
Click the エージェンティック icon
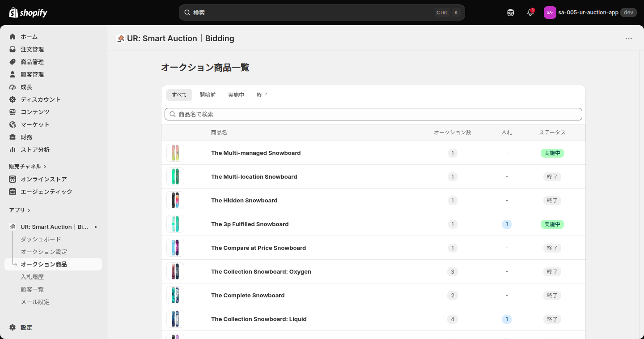(13, 192)
